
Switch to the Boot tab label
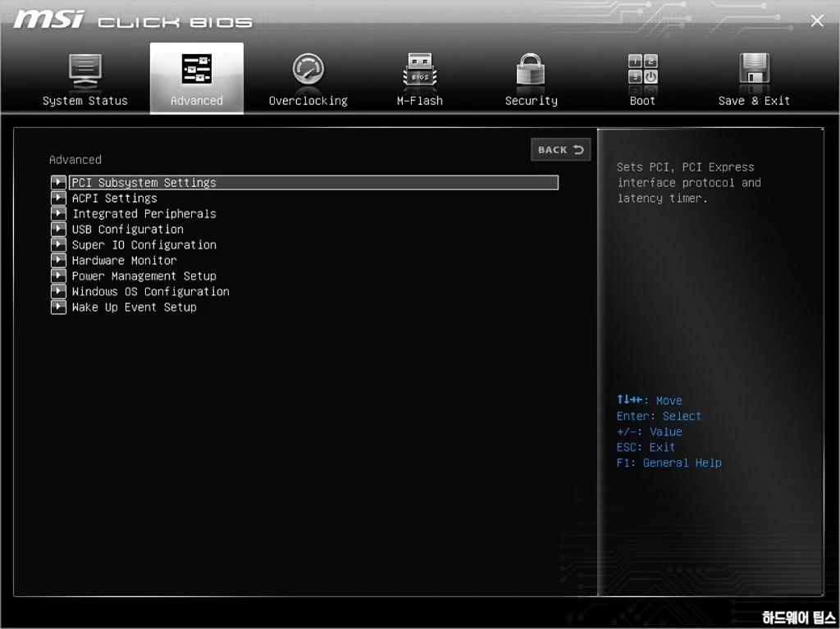(642, 101)
